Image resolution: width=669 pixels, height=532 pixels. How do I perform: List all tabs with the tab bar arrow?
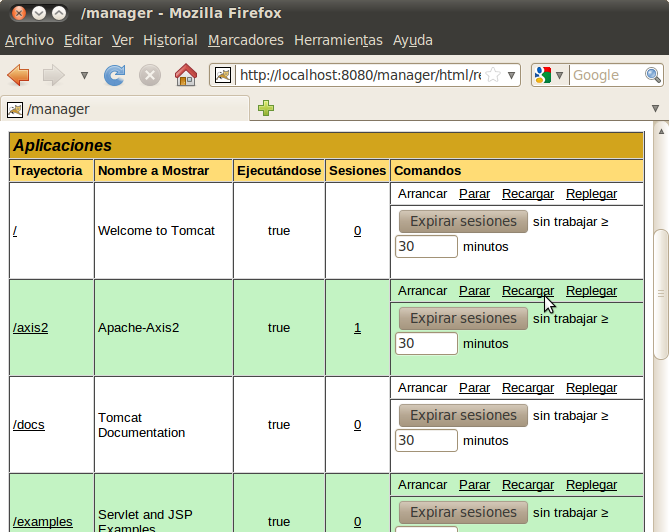pyautogui.click(x=656, y=108)
